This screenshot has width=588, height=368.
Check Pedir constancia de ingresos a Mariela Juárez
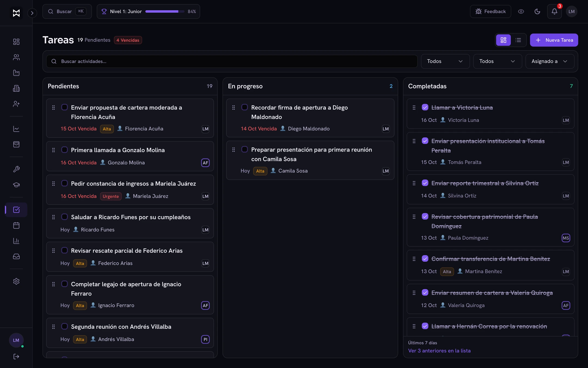pyautogui.click(x=65, y=183)
